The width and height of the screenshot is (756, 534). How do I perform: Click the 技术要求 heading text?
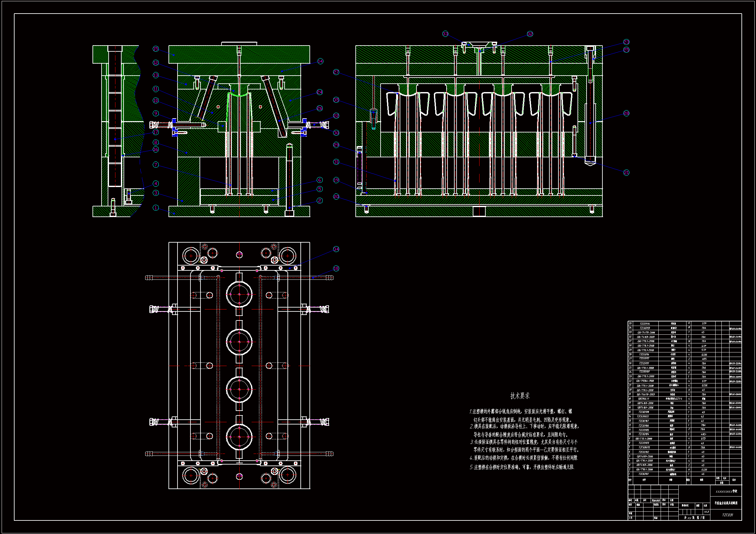(x=520, y=396)
